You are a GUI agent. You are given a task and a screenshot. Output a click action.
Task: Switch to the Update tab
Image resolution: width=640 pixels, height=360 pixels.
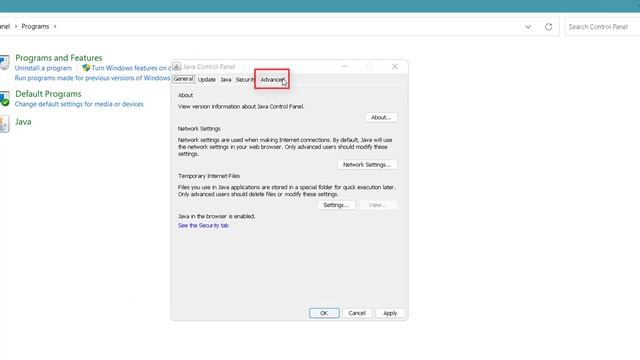click(207, 80)
